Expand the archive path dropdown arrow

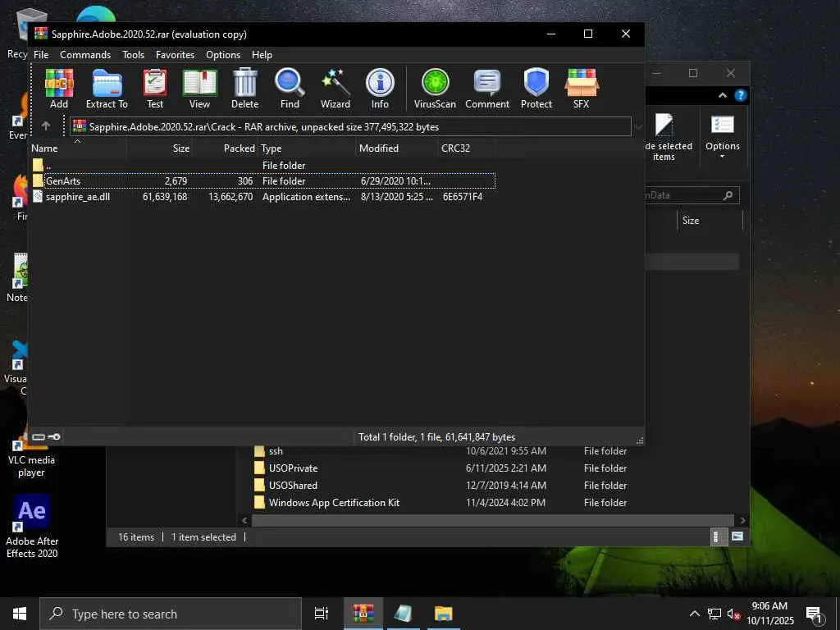tap(638, 127)
